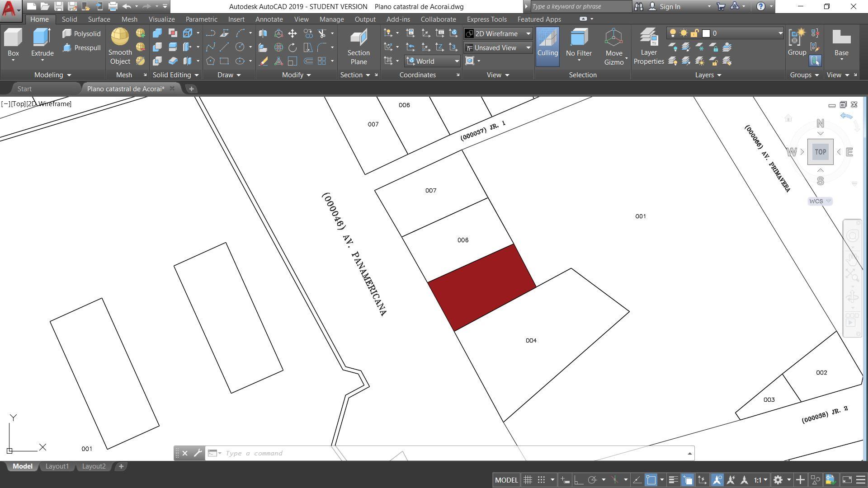Toggle drawing grid display
The width and height of the screenshot is (868, 488).
pyautogui.click(x=528, y=480)
